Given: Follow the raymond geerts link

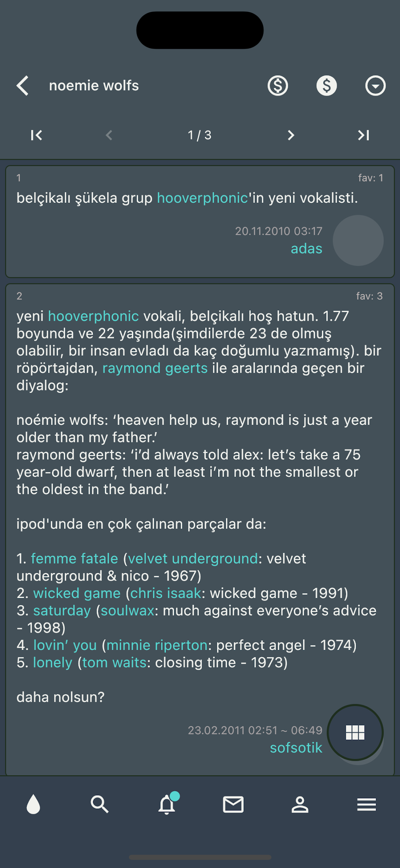Looking at the screenshot, I should coord(155,368).
